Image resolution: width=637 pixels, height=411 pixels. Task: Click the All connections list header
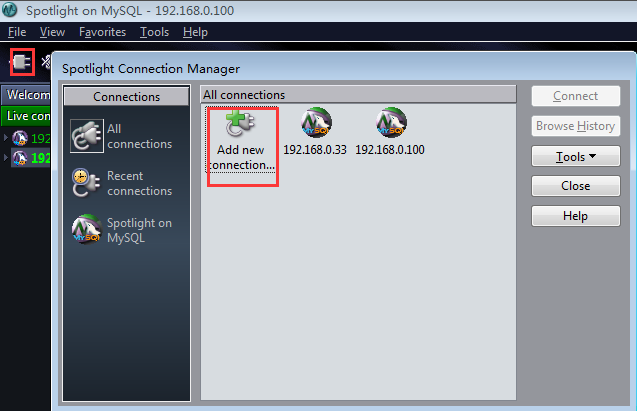point(358,95)
